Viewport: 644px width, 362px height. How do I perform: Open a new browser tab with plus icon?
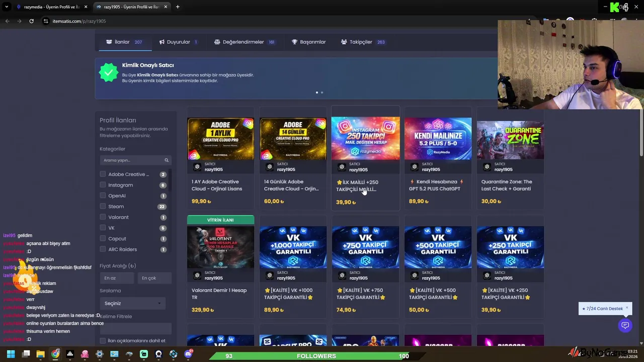click(x=178, y=7)
